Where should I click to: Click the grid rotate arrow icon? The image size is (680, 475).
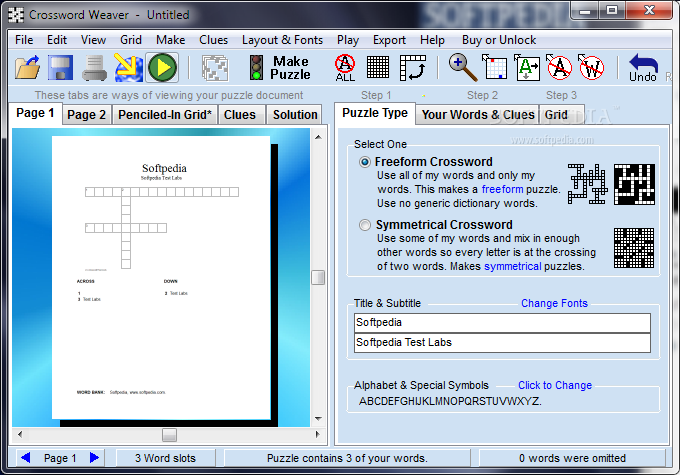(412, 68)
